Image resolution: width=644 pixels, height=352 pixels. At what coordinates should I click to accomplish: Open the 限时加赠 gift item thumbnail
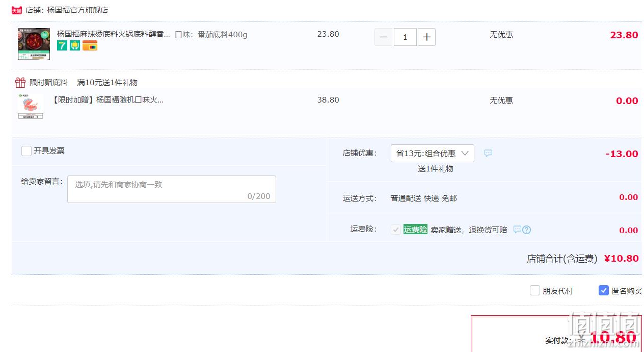(31, 107)
